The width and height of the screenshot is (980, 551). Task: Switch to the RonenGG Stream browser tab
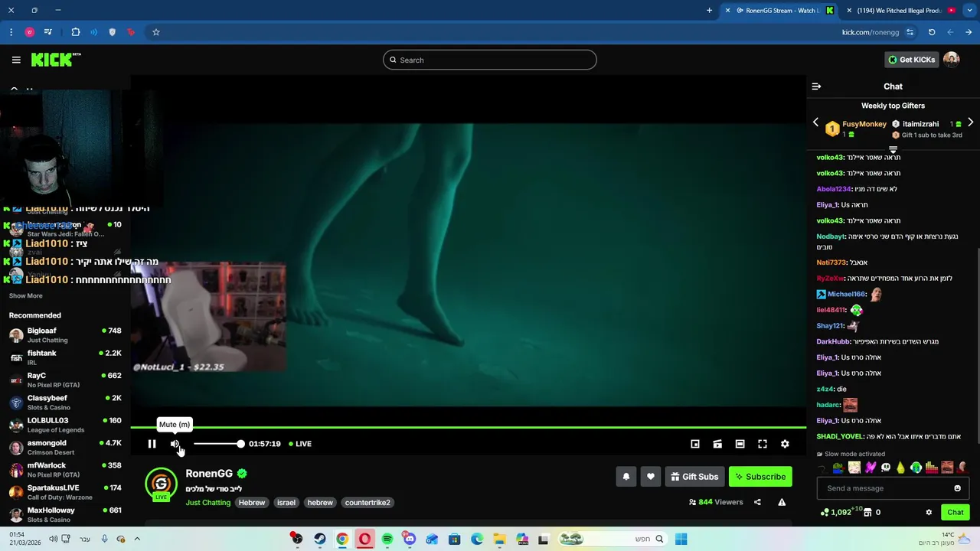781,11
